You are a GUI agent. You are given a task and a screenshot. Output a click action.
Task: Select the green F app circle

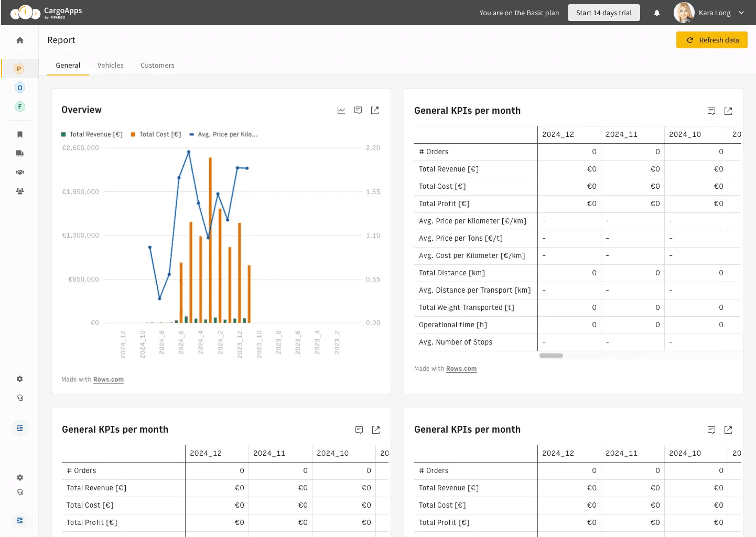20,106
